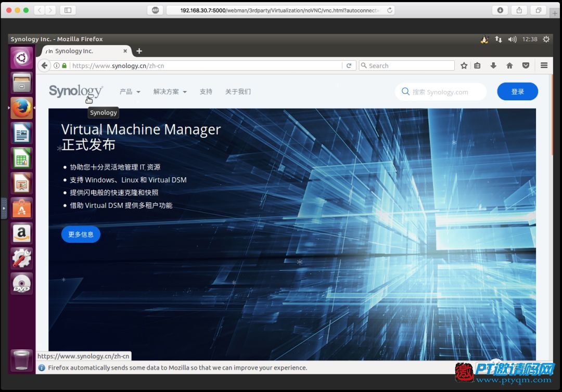Open Ubuntu Software Center launcher
The width and height of the screenshot is (562, 392).
tap(21, 208)
